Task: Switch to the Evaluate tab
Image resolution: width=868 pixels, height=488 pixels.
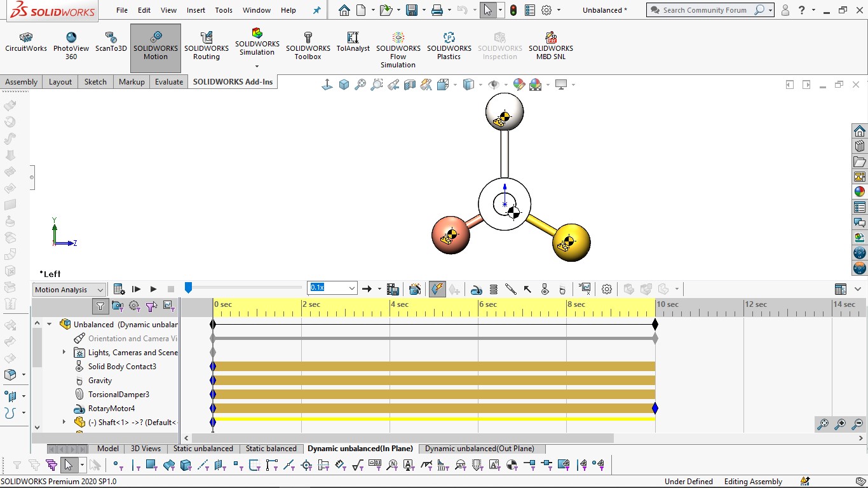Action: [x=169, y=82]
